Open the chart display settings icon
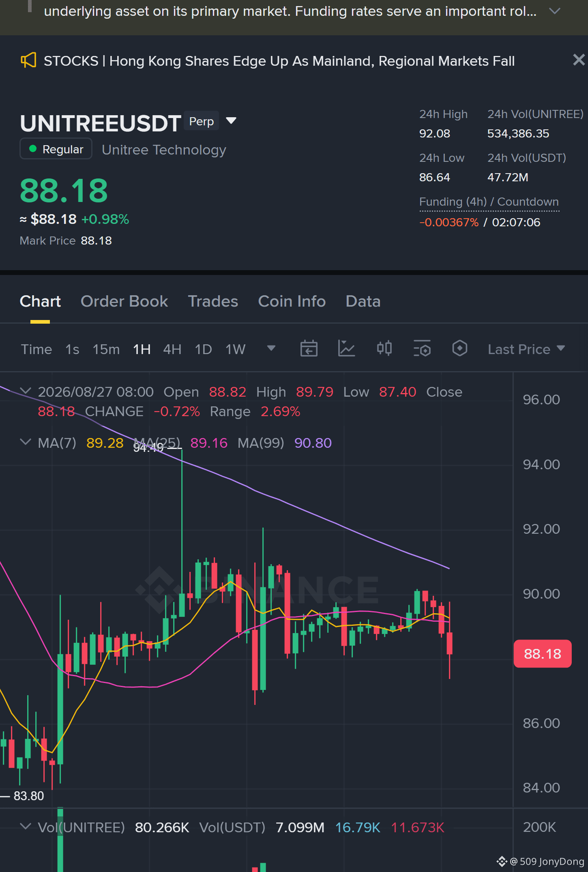588x872 pixels. point(422,349)
